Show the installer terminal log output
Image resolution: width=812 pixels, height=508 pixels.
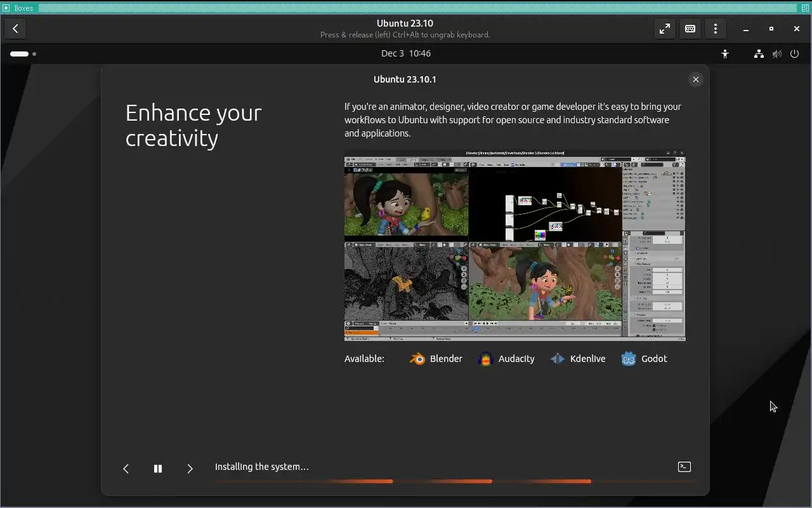[684, 467]
